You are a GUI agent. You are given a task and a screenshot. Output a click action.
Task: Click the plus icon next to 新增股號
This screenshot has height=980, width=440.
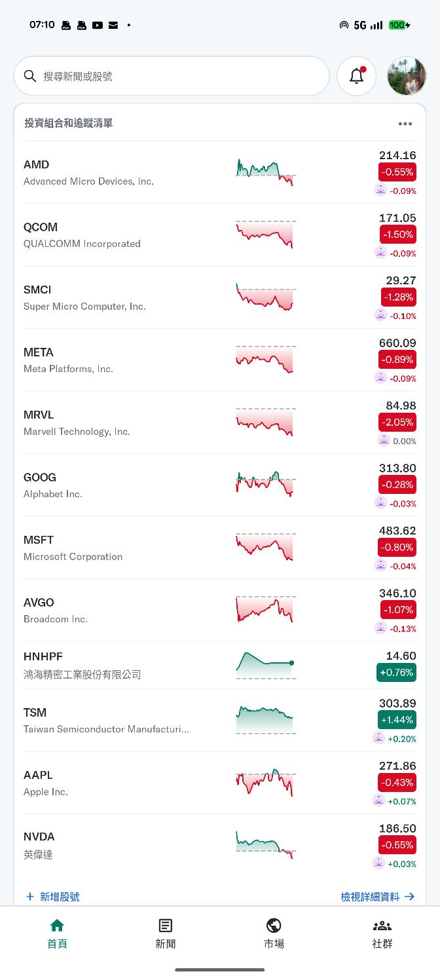tap(30, 896)
